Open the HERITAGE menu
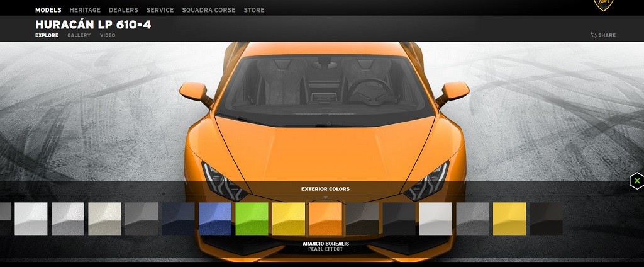 pos(85,10)
